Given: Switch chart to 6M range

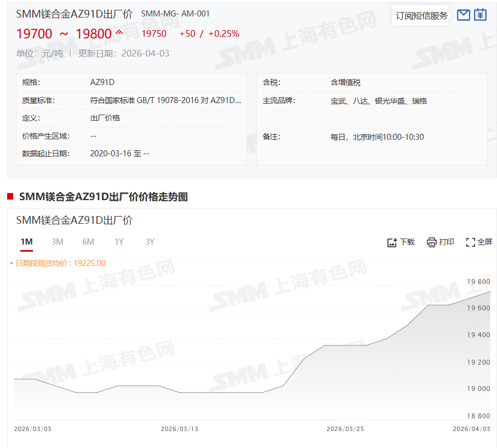Looking at the screenshot, I should coord(88,242).
